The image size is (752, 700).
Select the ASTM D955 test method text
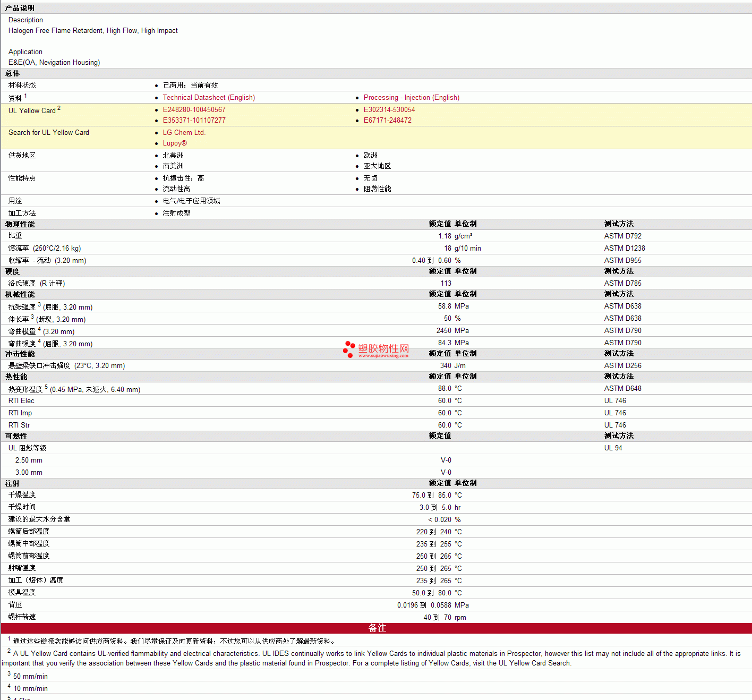click(623, 261)
